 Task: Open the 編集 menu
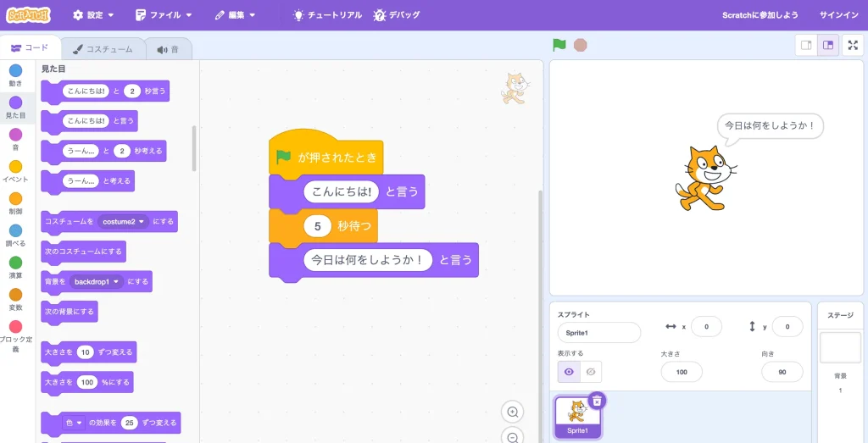[236, 15]
